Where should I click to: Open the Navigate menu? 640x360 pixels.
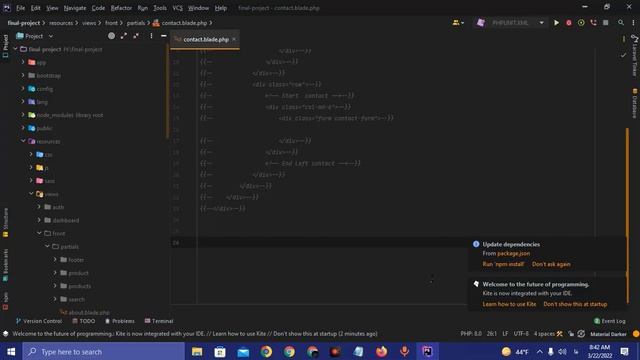point(75,8)
